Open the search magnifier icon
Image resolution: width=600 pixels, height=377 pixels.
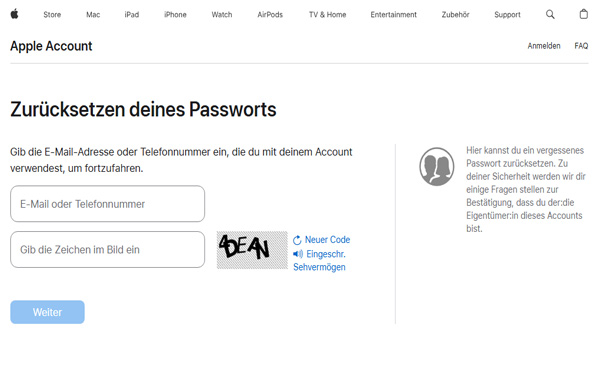(550, 14)
